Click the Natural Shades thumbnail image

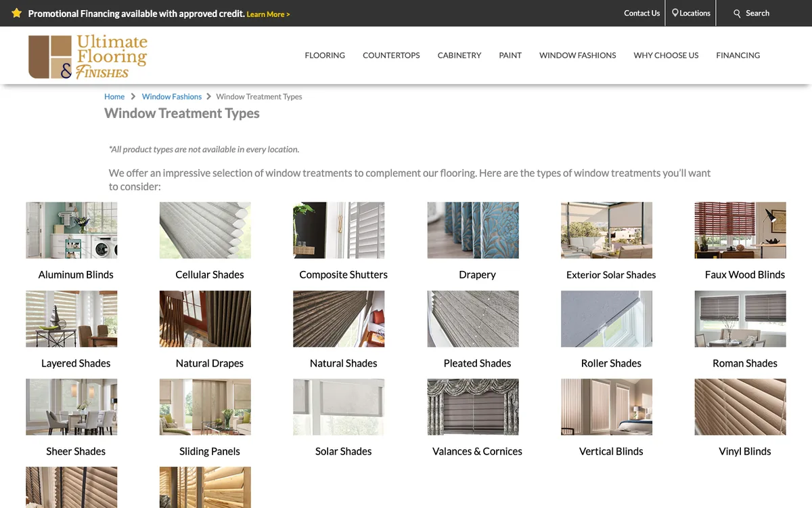pos(339,319)
